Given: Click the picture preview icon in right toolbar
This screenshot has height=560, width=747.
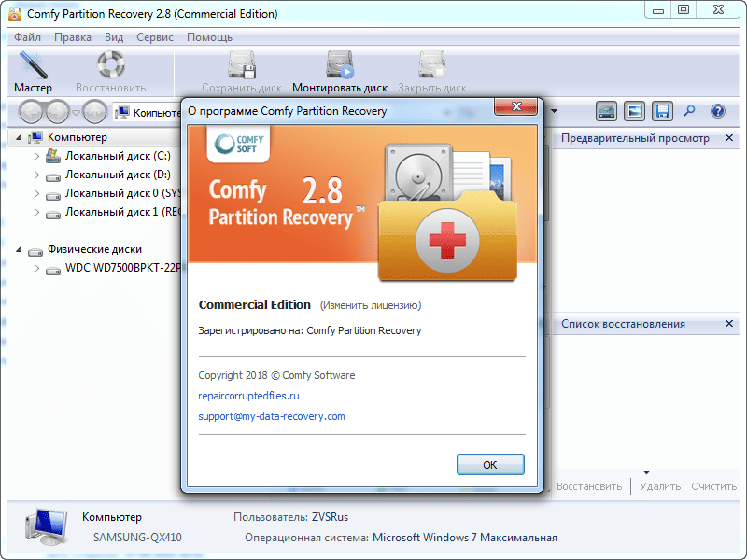Looking at the screenshot, I should click(x=635, y=111).
